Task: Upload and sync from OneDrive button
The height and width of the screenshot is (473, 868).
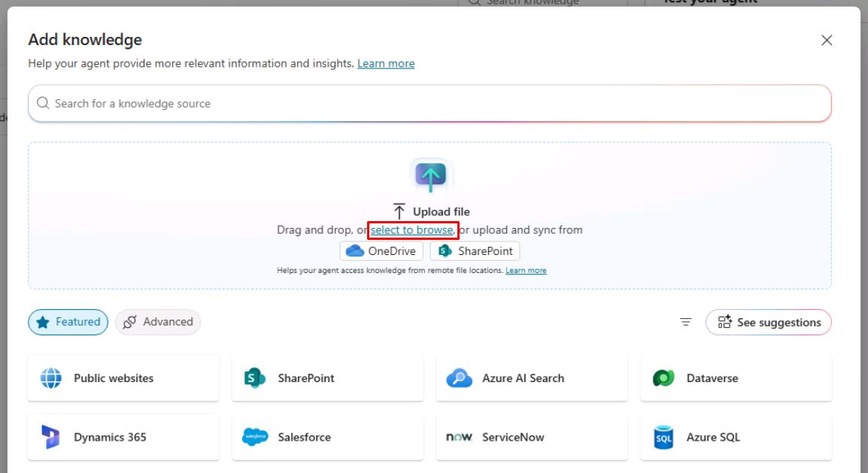Action: (381, 251)
